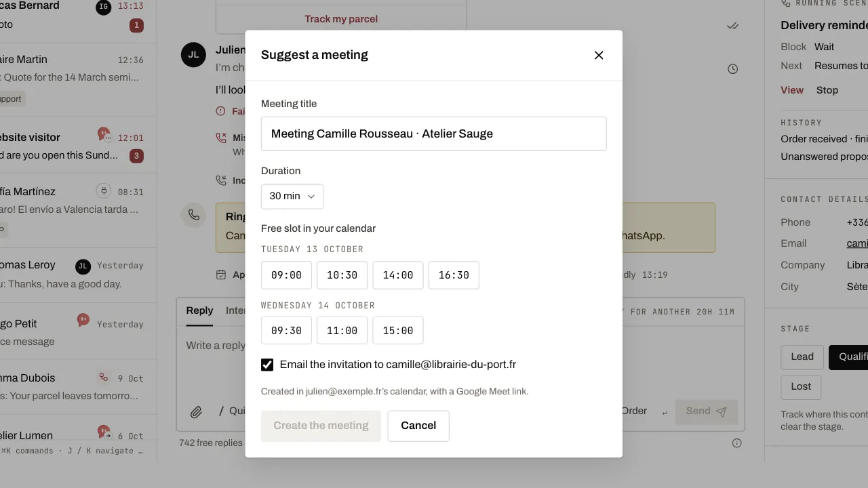Pick the 09:00 slot on Tuesday

(x=286, y=275)
